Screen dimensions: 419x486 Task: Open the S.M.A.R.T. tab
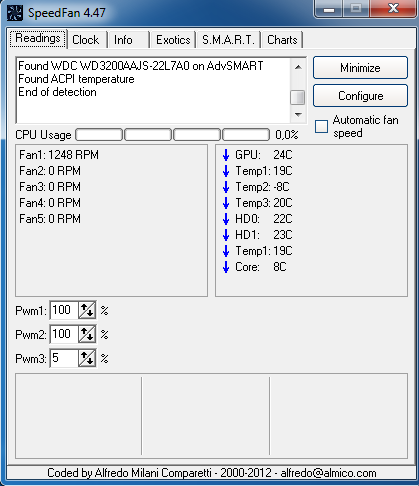[228, 40]
